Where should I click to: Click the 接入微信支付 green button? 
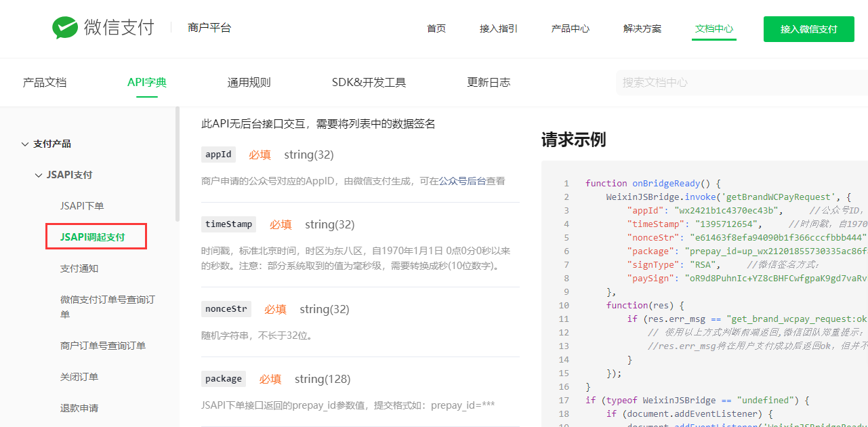click(x=809, y=29)
